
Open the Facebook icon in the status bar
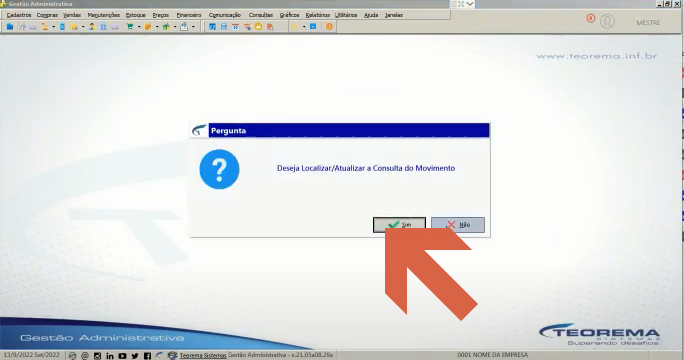pyautogui.click(x=147, y=356)
